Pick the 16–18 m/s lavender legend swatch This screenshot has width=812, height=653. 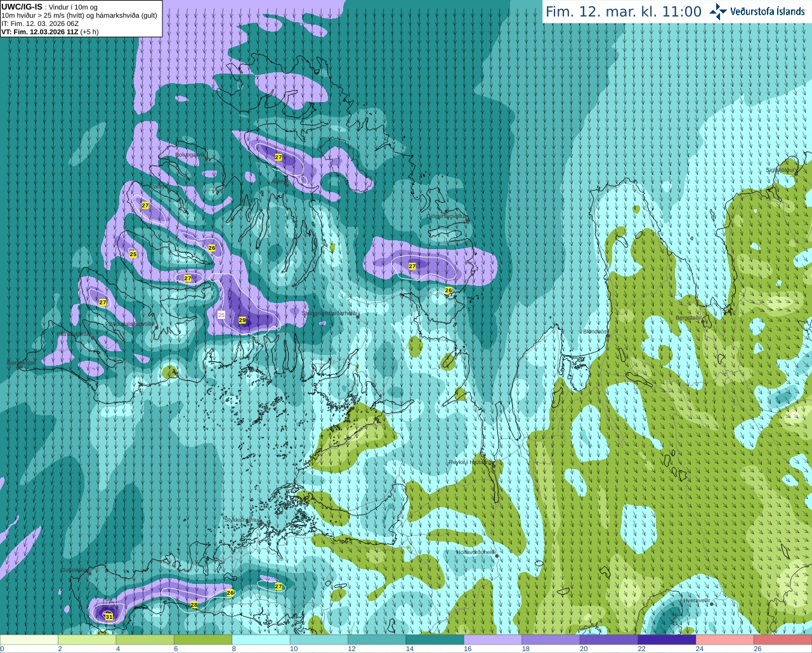[493, 640]
